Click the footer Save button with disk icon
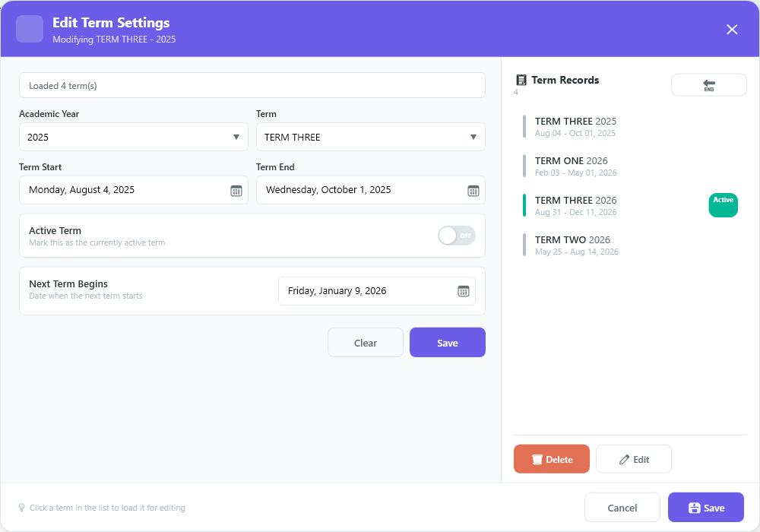Image resolution: width=760 pixels, height=532 pixels. tap(706, 508)
